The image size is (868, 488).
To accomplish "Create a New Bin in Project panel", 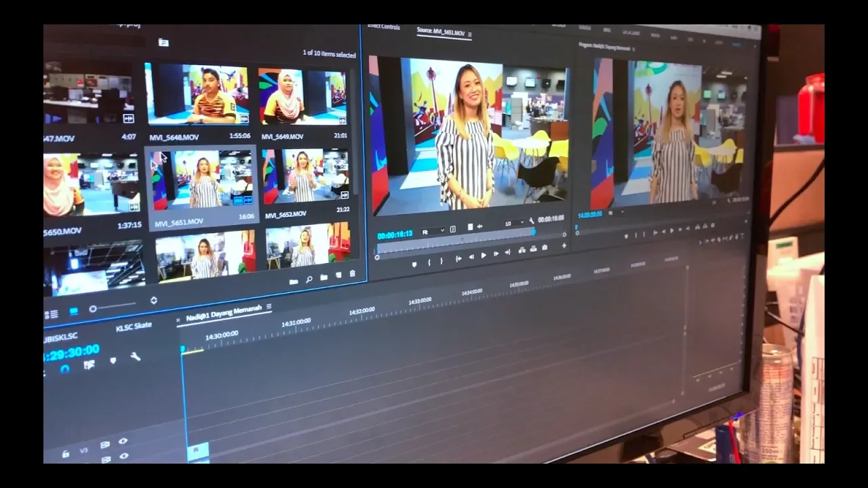I will tap(324, 277).
